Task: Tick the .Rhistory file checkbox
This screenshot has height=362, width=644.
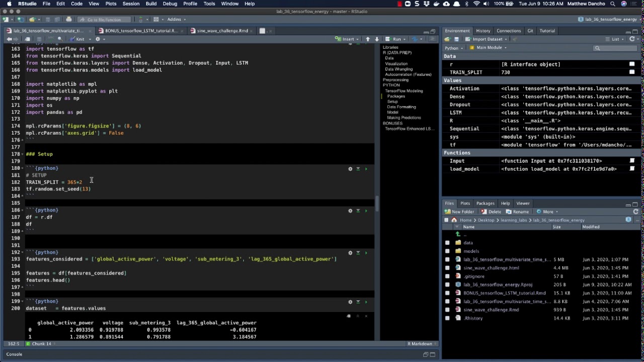Action: (447, 318)
